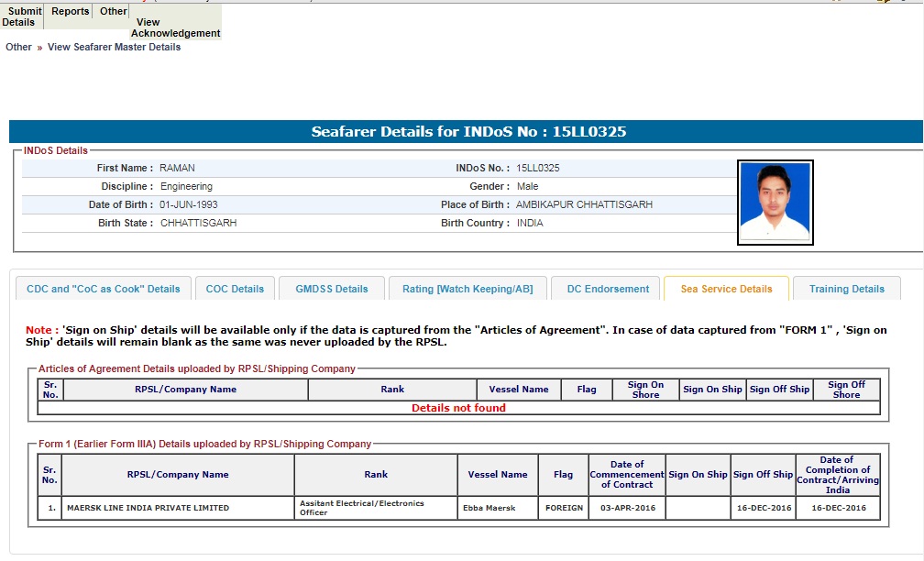Viewport: 924px width, 561px height.
Task: Click the Vessel Name header in Articles table
Action: (518, 390)
